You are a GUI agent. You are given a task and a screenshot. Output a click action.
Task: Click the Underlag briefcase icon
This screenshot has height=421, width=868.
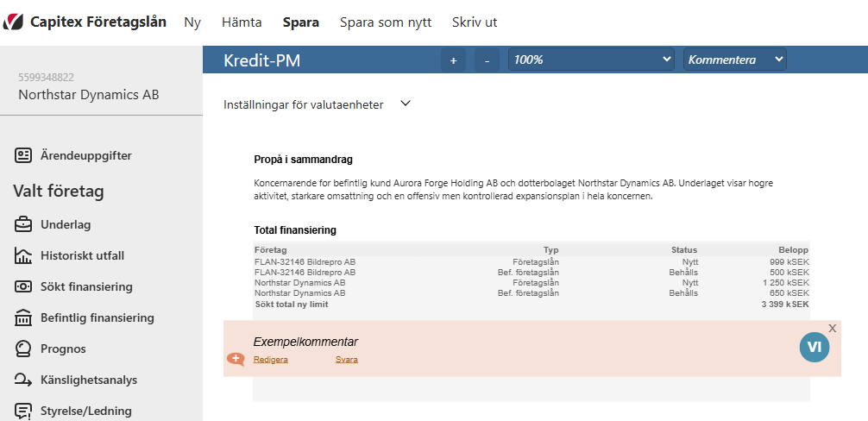click(22, 224)
